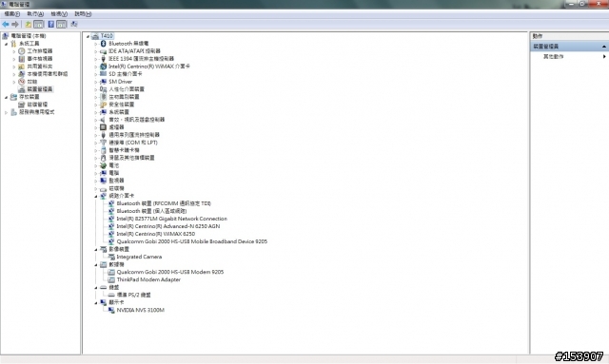Click the 事件檢視器 icon in left tree
Screen dimensions: 609x364
coord(22,59)
